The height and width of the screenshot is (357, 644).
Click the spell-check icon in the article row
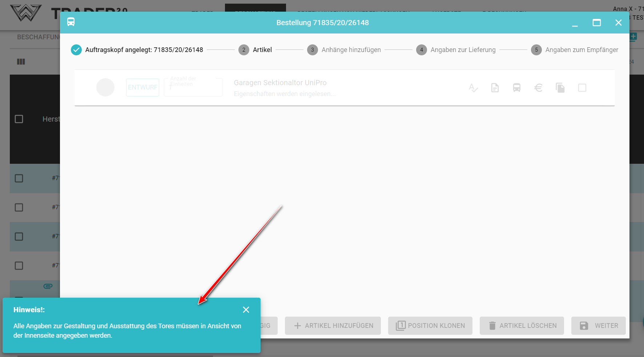[x=473, y=88]
